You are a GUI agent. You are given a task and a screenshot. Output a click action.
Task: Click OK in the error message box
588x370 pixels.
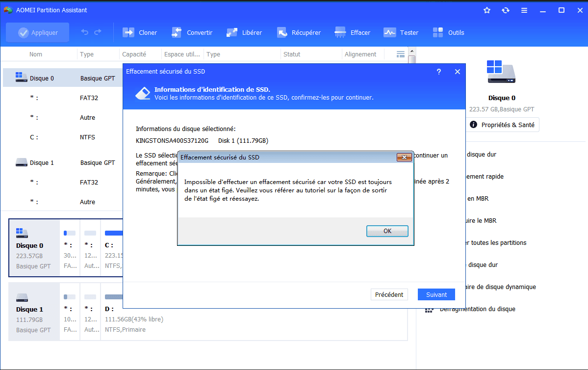(x=387, y=231)
